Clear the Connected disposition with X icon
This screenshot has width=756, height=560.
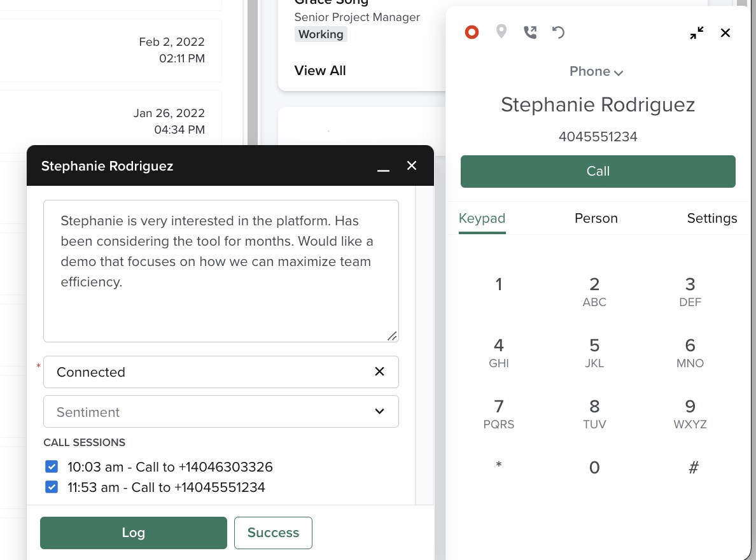380,372
